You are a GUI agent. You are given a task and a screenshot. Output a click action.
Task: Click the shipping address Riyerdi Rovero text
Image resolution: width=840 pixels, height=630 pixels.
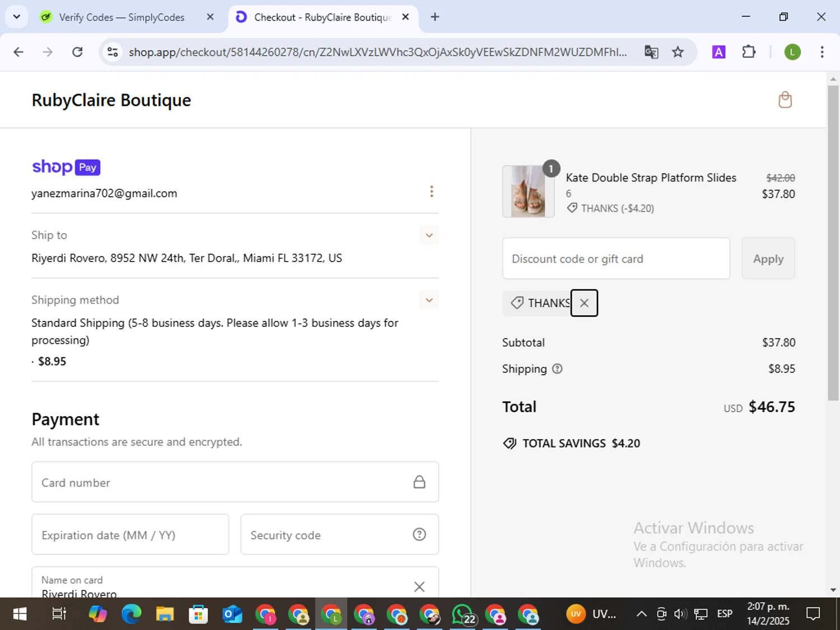[186, 258]
